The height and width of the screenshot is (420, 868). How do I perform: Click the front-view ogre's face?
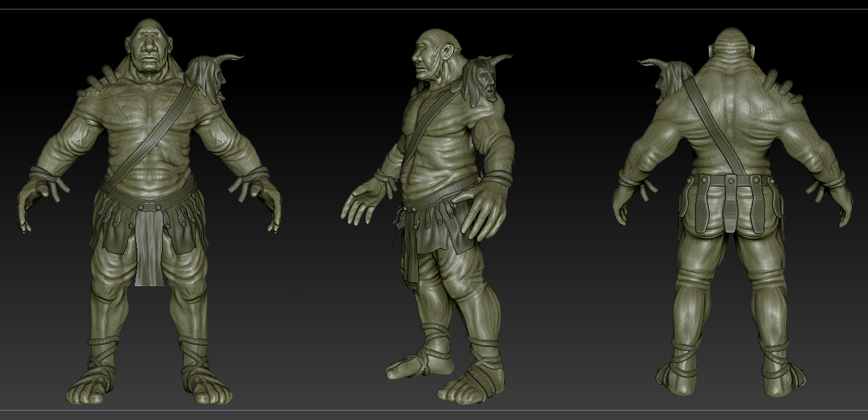150,51
